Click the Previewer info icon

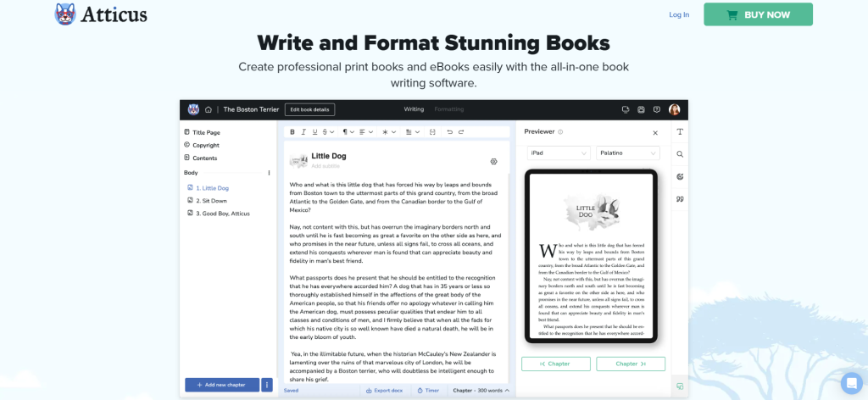[560, 132]
